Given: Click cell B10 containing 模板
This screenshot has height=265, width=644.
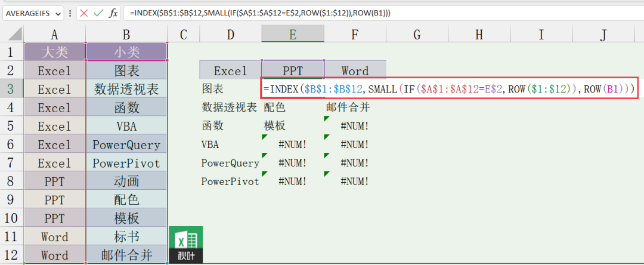Looking at the screenshot, I should pos(126,218).
